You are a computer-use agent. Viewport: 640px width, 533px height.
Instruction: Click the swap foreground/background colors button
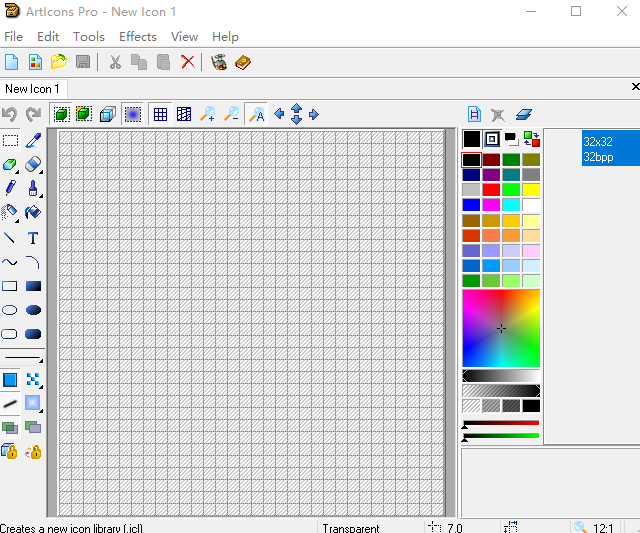point(531,139)
